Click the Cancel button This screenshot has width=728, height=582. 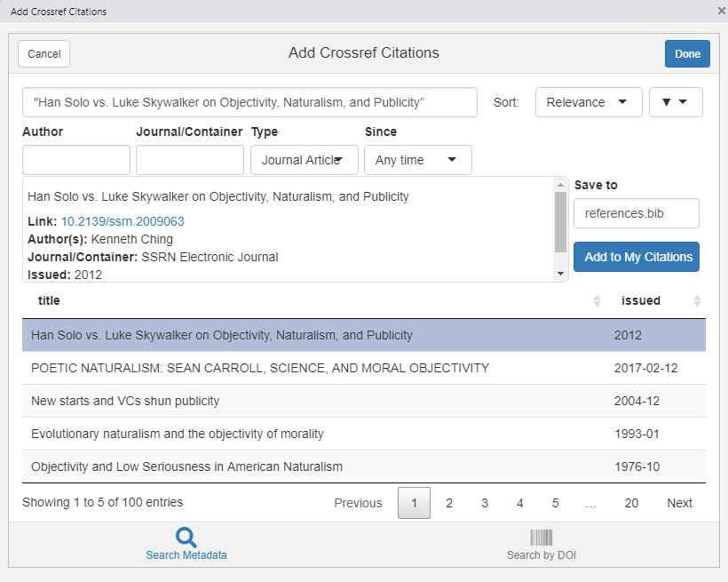[44, 54]
